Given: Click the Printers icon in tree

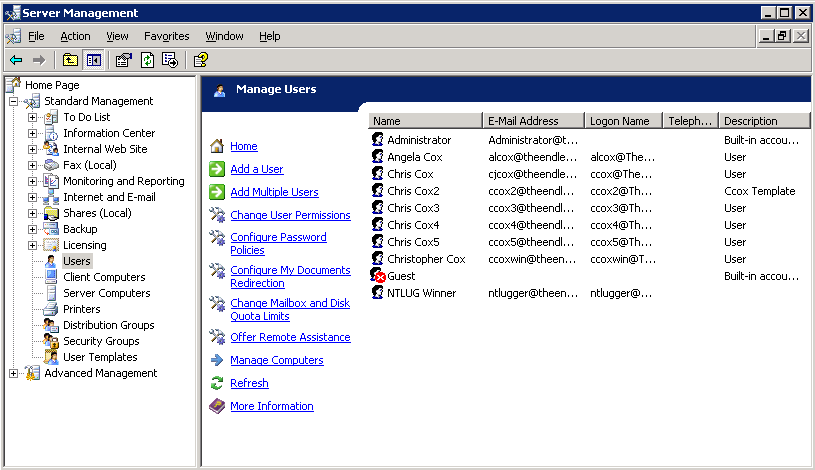Looking at the screenshot, I should click(x=51, y=309).
